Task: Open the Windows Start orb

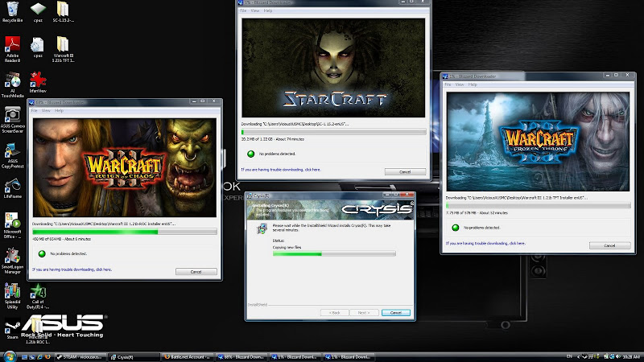Action: (x=9, y=356)
